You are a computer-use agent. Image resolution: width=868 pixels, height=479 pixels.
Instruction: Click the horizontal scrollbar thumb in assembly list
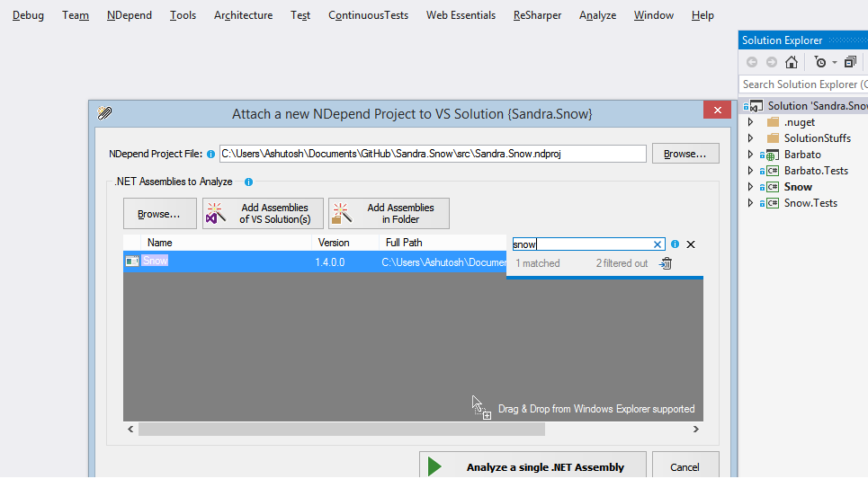coord(342,430)
